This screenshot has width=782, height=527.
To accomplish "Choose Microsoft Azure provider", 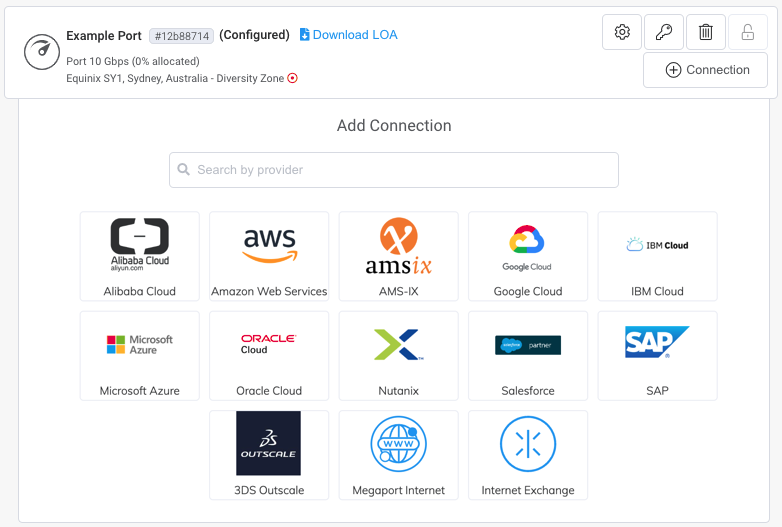I will (x=140, y=355).
